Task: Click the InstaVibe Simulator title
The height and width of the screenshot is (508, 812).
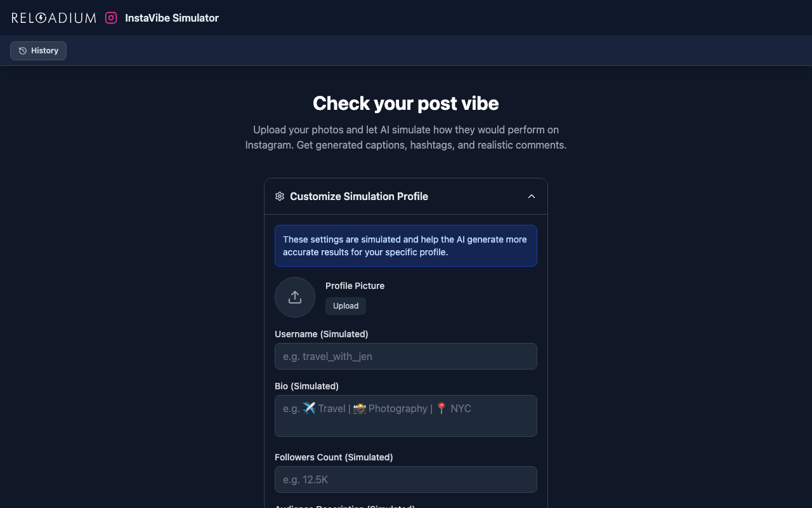Action: point(172,18)
